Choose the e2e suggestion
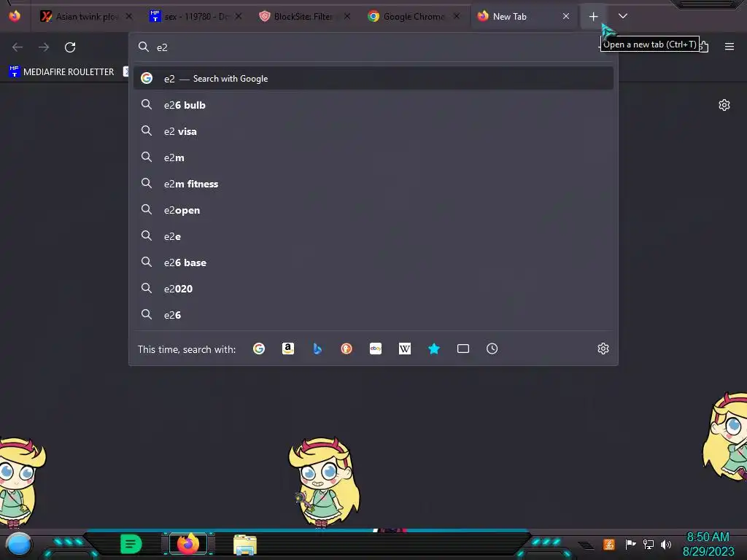Screen dimensions: 747x560 pyautogui.click(x=373, y=236)
